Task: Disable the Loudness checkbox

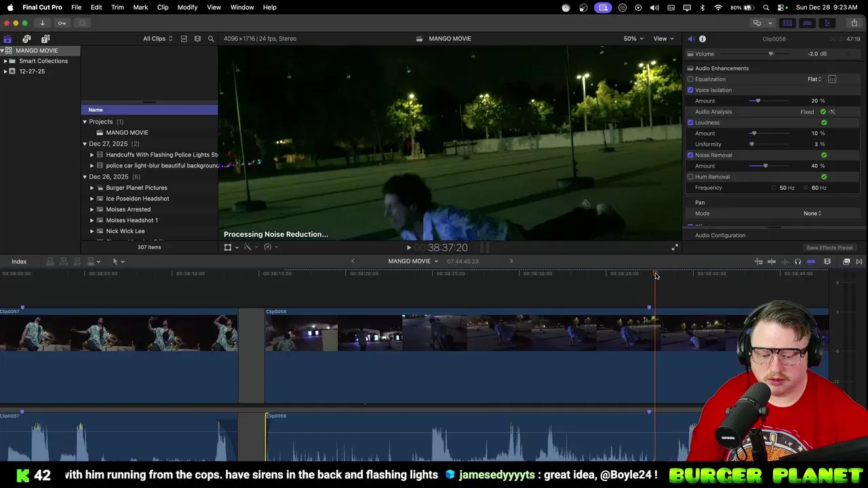Action: pyautogui.click(x=690, y=123)
